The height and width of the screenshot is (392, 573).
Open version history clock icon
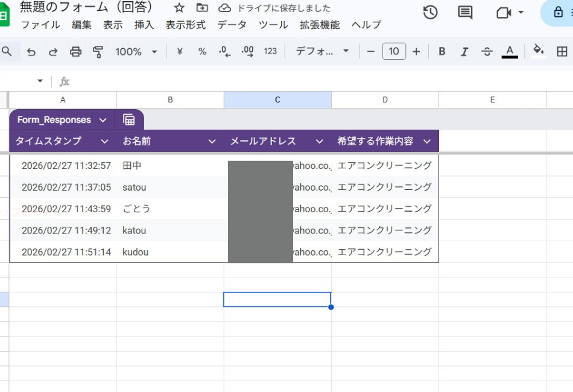430,13
